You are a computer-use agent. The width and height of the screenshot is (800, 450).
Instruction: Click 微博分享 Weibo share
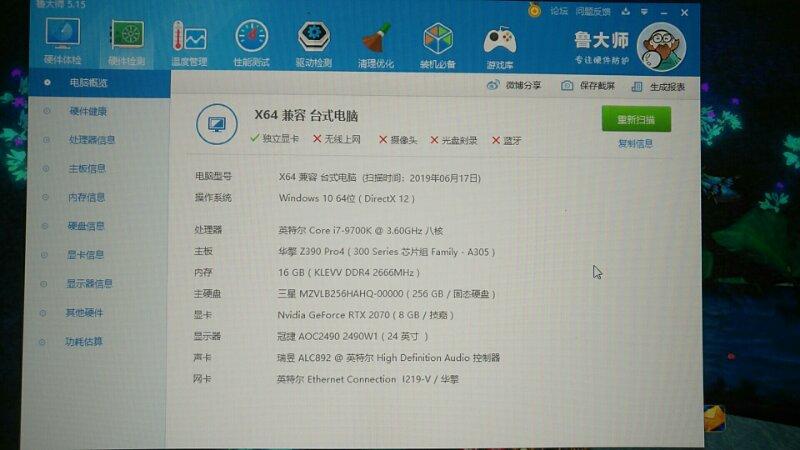pos(514,85)
